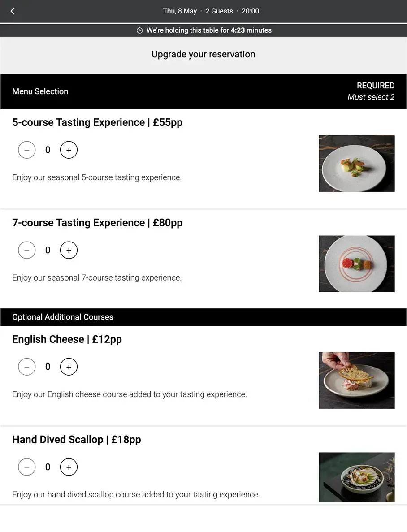
Task: Remove one 7-course Tasting Experience
Action: click(27, 251)
